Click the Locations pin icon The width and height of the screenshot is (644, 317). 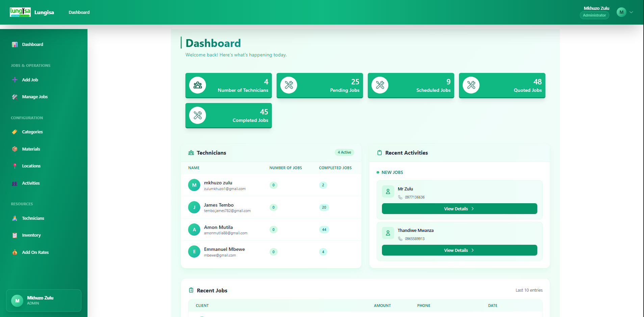(15, 166)
